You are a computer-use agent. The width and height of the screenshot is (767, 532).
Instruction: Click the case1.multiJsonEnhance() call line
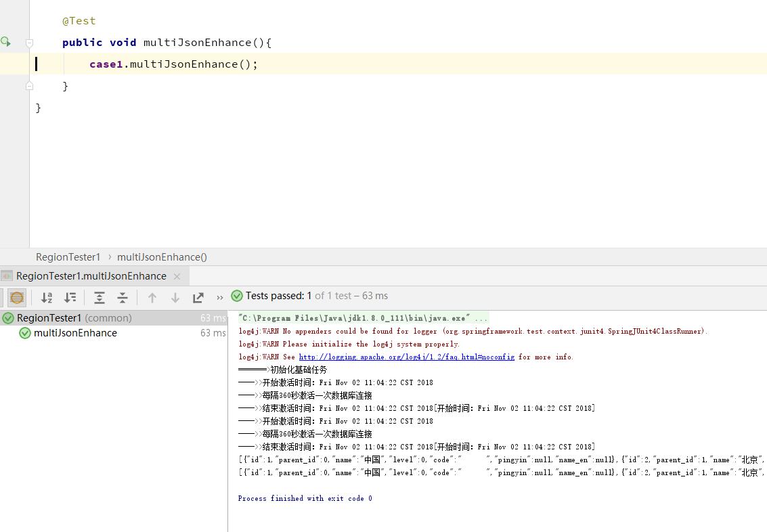[x=173, y=64]
